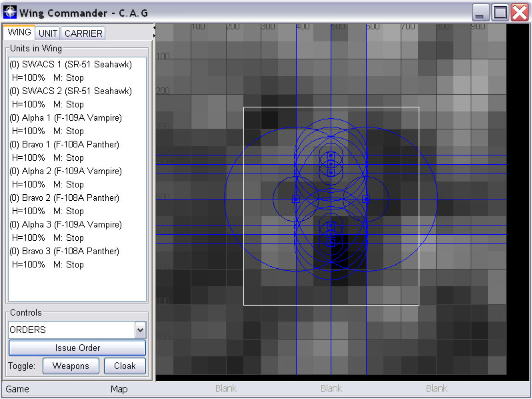Select the leftmost unit marker on the map
This screenshot has height=399, width=532.
295,199
